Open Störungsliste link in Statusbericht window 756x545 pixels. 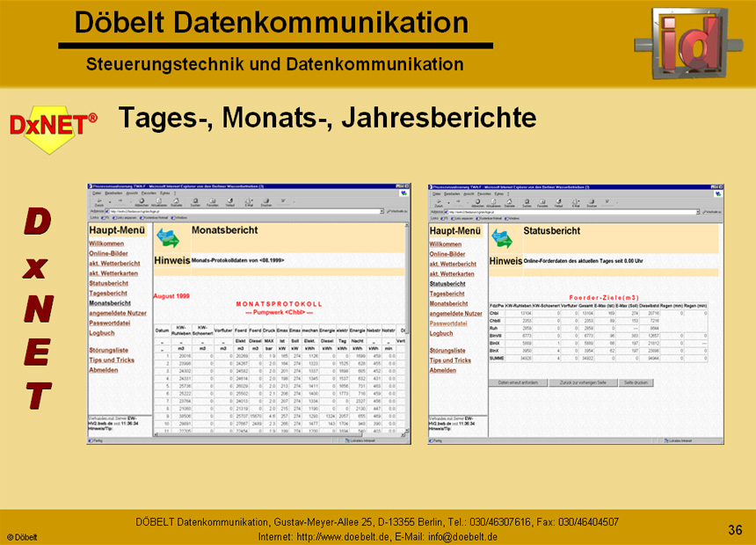[x=447, y=351]
